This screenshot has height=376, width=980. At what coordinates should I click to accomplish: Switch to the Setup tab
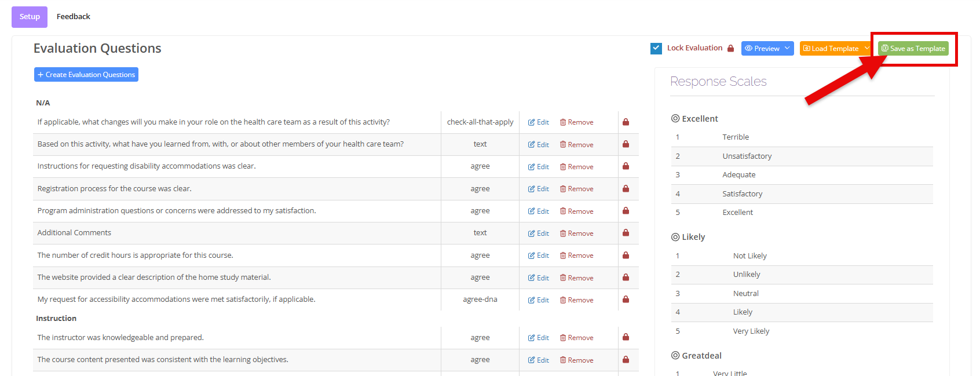tap(30, 17)
